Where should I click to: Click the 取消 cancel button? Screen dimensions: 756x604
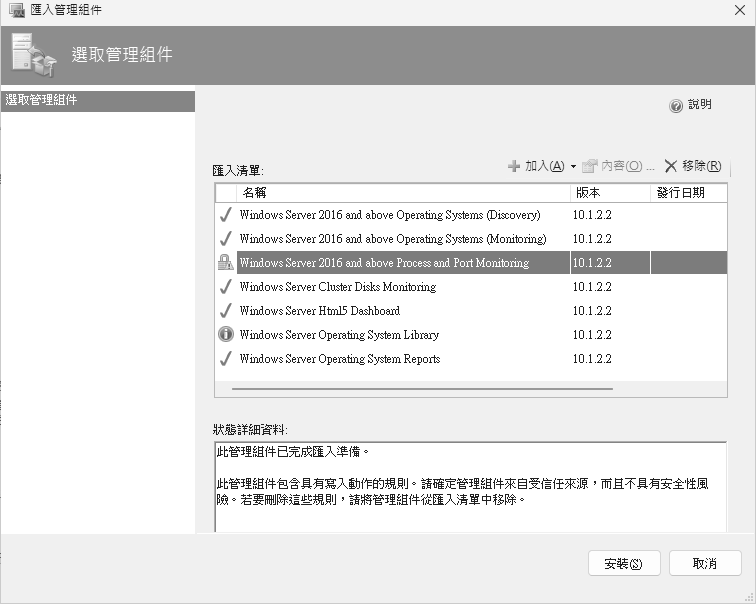tap(705, 563)
